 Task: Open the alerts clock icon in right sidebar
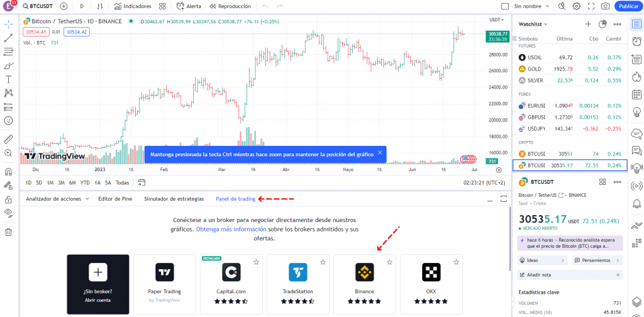(x=636, y=41)
